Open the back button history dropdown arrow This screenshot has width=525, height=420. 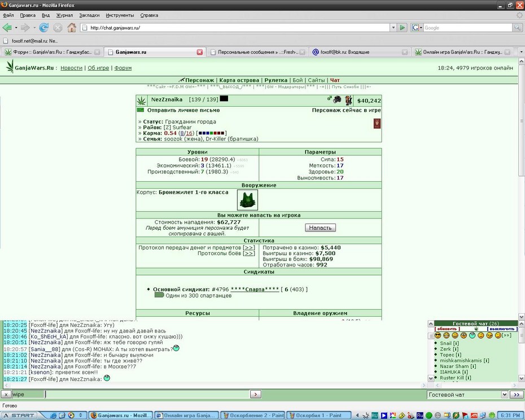16,28
